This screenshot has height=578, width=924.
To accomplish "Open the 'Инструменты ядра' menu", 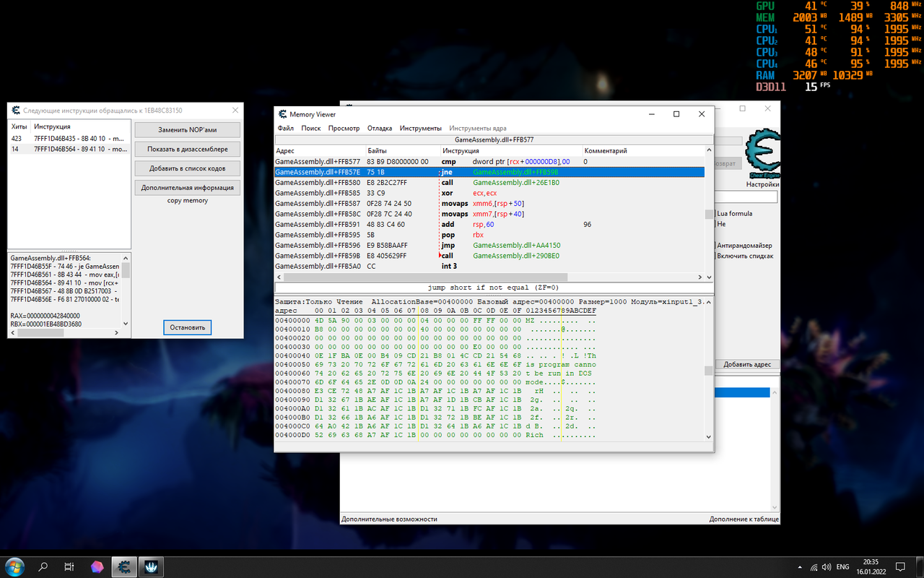I will coord(478,128).
